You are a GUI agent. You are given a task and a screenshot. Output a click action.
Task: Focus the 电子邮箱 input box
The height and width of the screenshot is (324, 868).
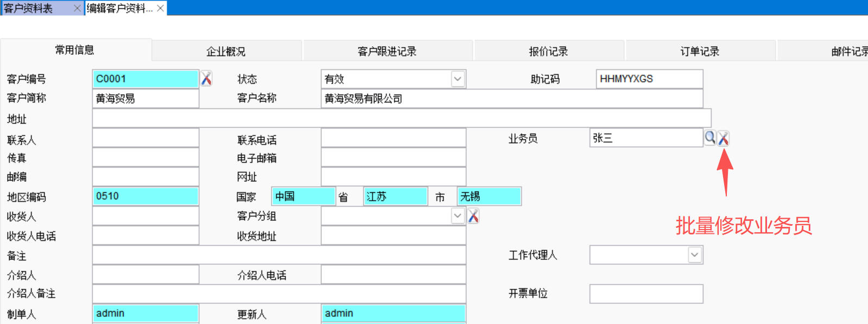393,157
